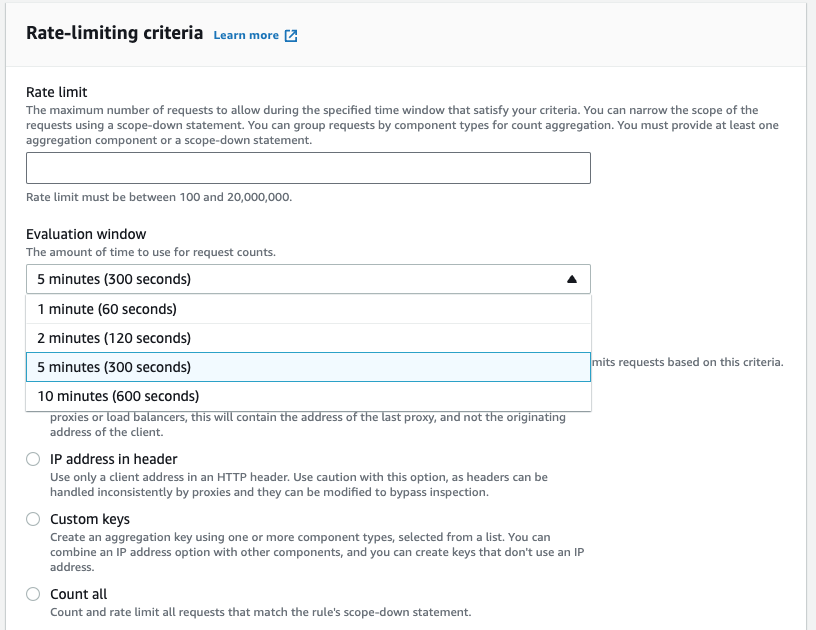The height and width of the screenshot is (630, 816).
Task: Click the Custom keys description paragraph
Action: [317, 552]
